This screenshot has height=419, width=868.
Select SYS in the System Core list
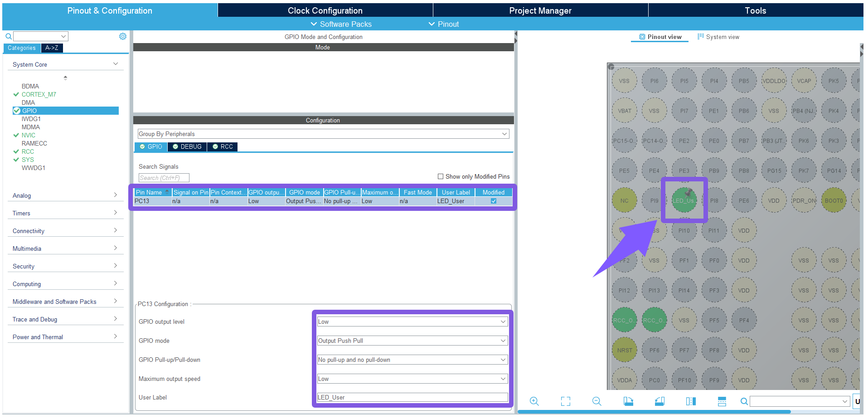tap(28, 160)
